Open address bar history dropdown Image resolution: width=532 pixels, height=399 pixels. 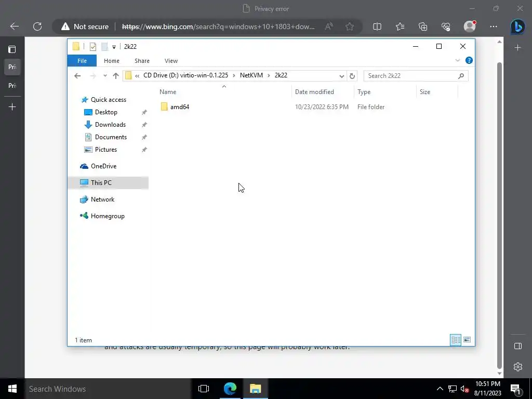[342, 76]
